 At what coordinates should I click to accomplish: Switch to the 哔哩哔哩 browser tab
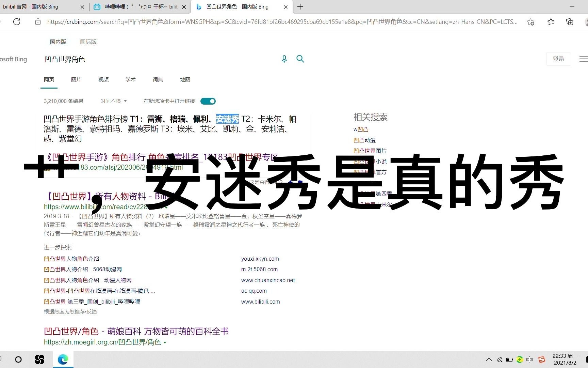point(136,7)
